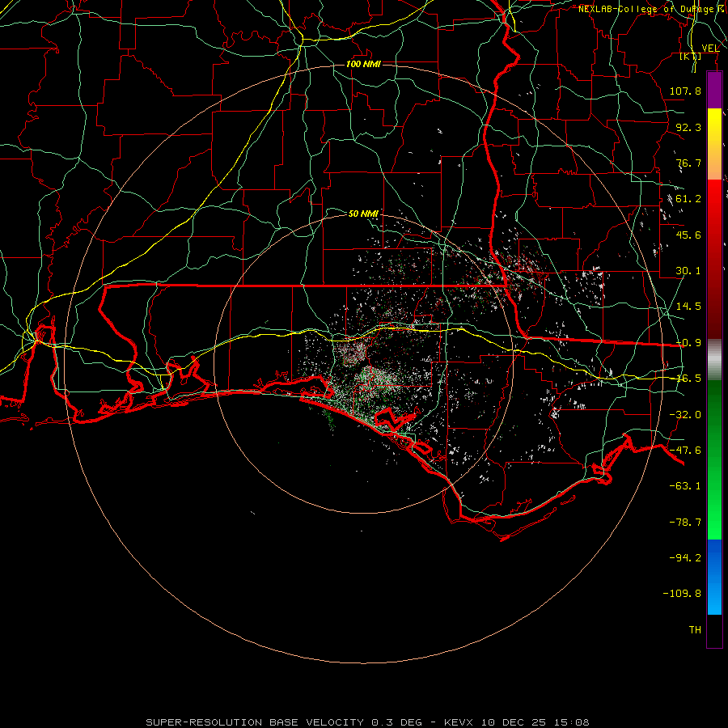Pick the yellow segment of velocity color bar
This screenshot has width=728, height=728.
[714, 128]
